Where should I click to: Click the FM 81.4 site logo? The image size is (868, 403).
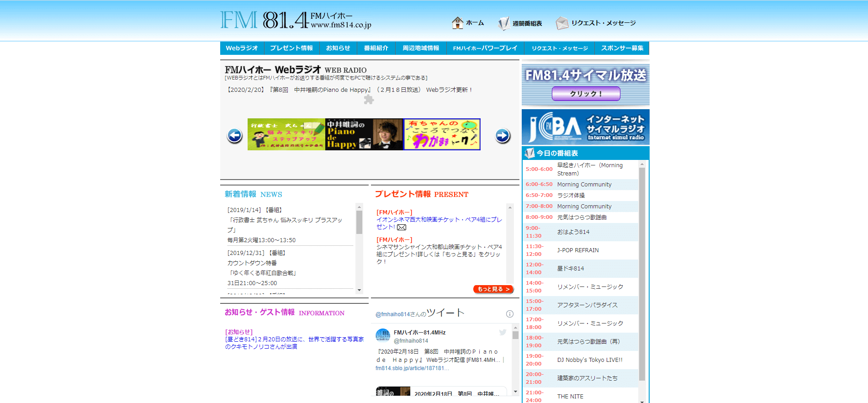point(296,21)
